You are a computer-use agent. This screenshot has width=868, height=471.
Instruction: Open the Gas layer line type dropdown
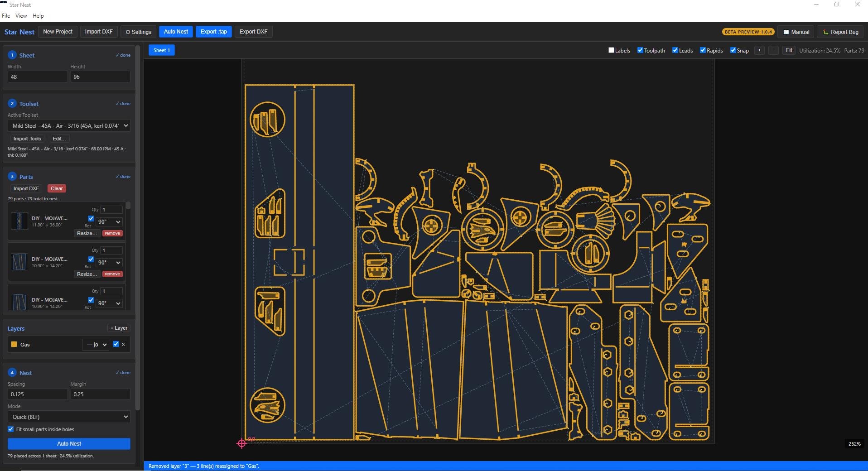click(95, 345)
